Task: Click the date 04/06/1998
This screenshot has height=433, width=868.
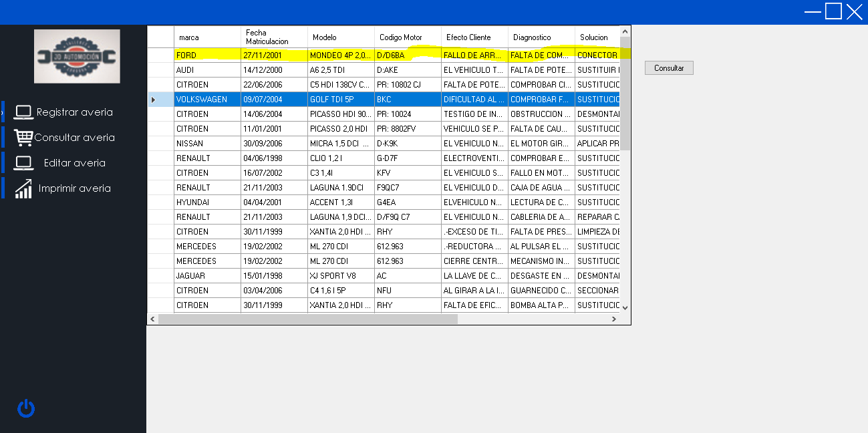Action: click(x=274, y=158)
